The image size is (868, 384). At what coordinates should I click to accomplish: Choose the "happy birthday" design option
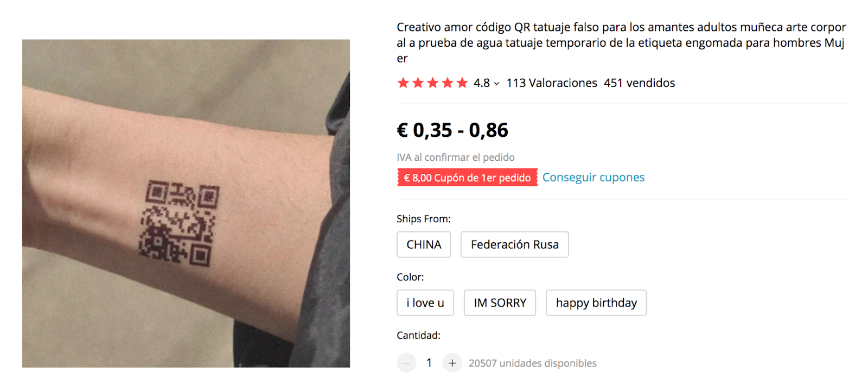click(596, 303)
